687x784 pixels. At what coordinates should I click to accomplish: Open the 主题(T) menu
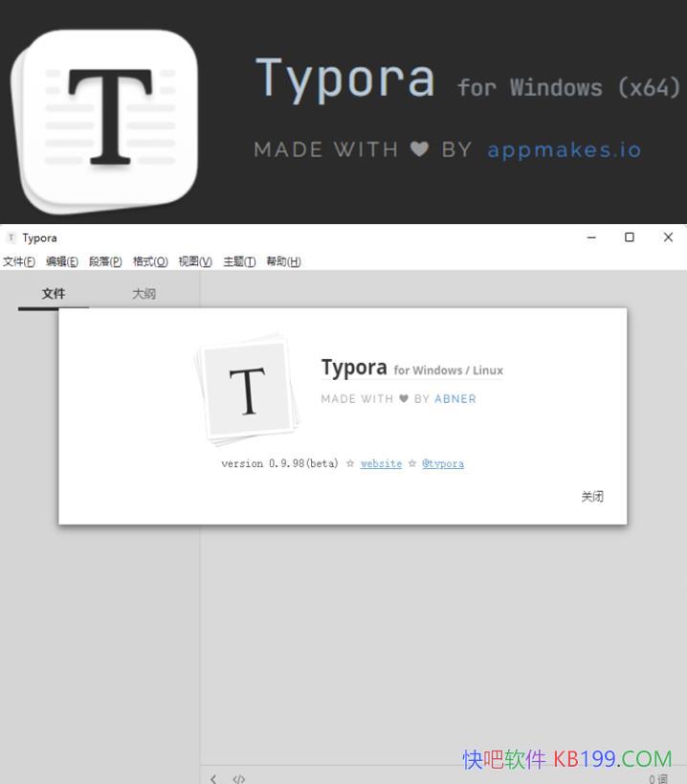239,261
